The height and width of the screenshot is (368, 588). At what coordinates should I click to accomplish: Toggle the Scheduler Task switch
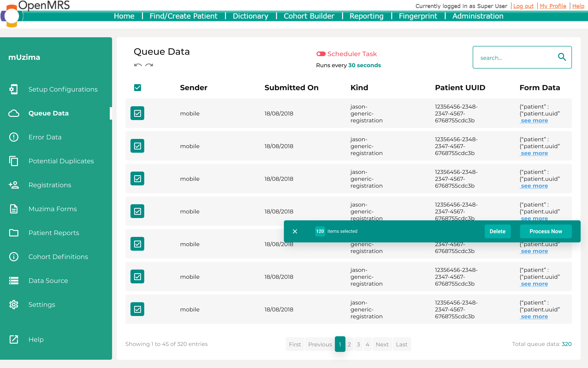[321, 54]
